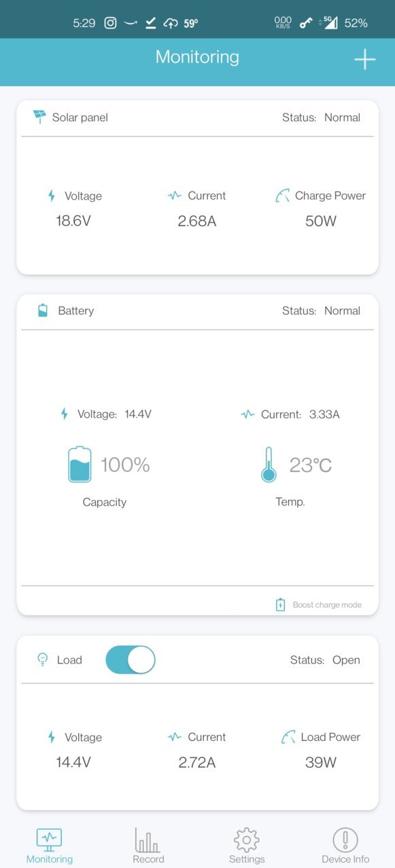Viewport: 395px width, 868px height.
Task: Click the Load Power gauge icon
Action: click(x=288, y=737)
